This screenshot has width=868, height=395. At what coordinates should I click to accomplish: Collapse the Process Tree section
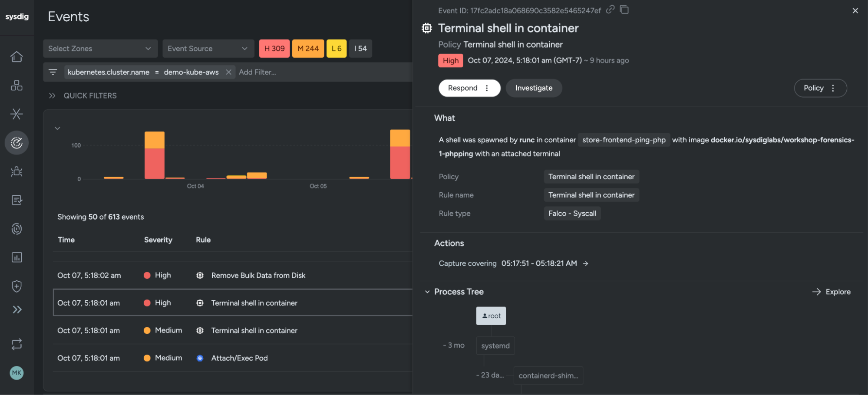tap(427, 292)
